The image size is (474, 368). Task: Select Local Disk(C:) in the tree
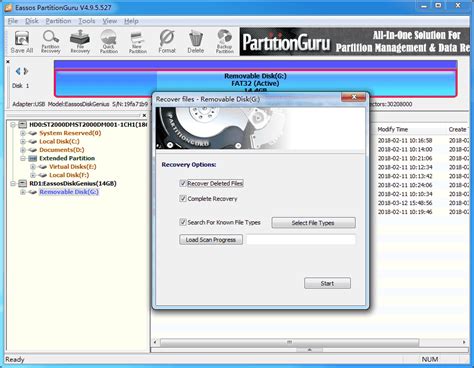point(59,141)
